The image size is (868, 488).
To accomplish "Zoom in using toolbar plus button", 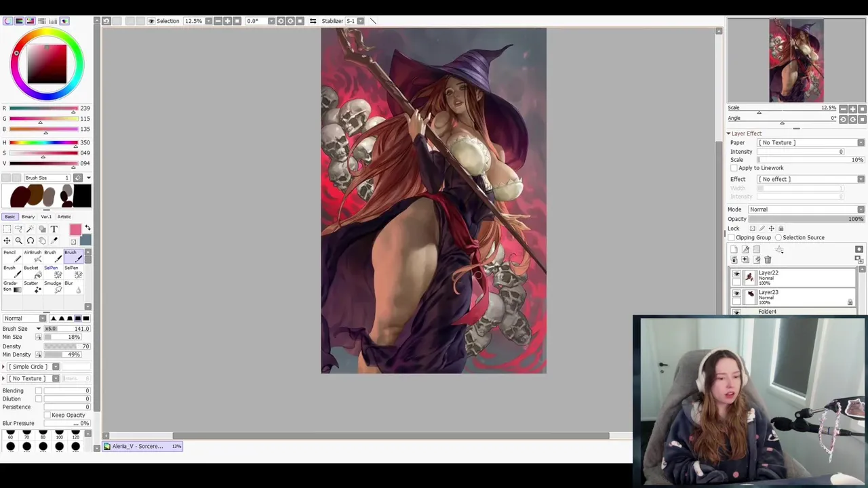I will click(x=227, y=21).
